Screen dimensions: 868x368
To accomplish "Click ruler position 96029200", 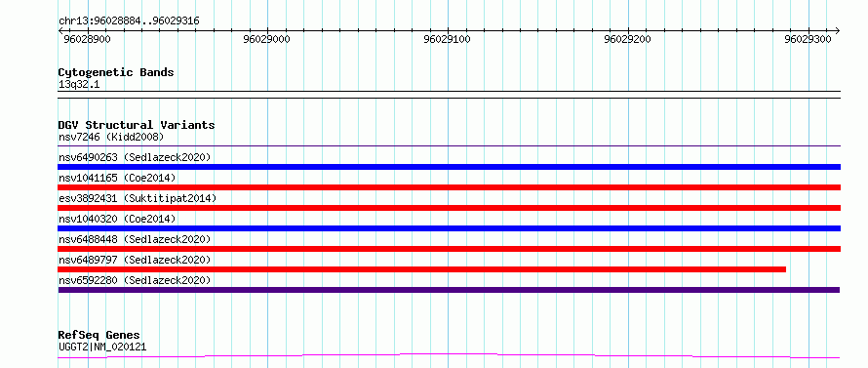I will tap(628, 39).
